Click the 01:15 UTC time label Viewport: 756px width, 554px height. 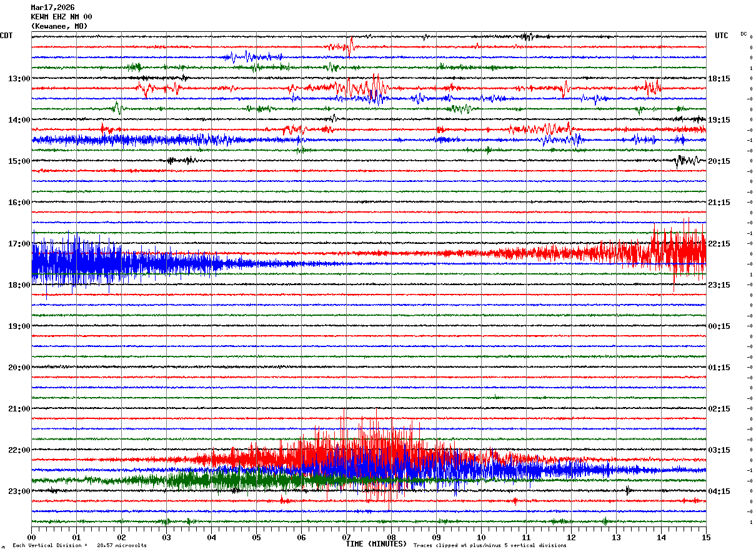pyautogui.click(x=719, y=367)
